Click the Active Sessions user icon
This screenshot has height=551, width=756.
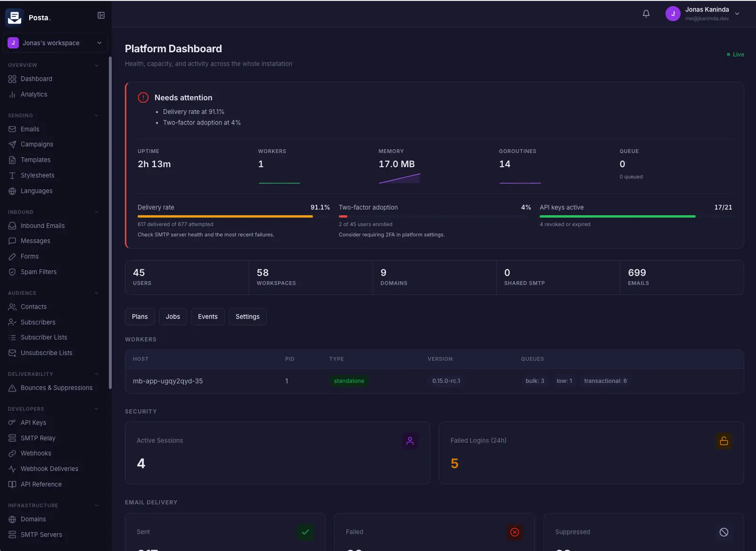pos(410,441)
